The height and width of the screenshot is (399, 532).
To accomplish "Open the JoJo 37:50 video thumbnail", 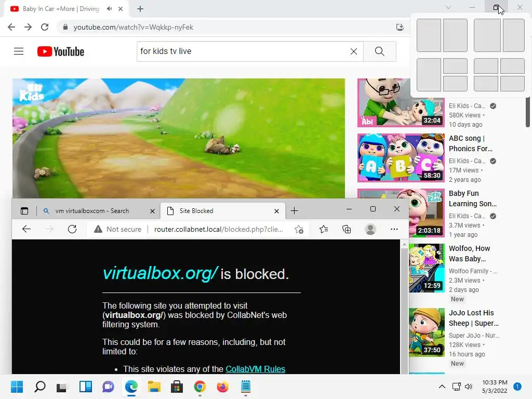I will [427, 332].
